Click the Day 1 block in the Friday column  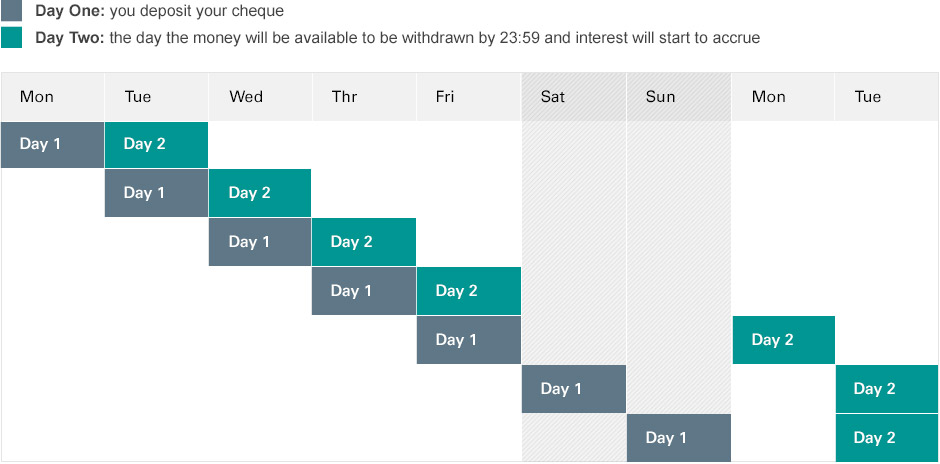[469, 340]
